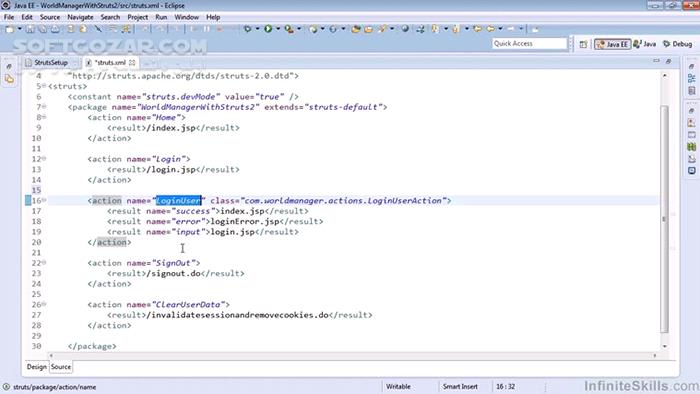Click the Next Annotation toolbar icon
Viewport: 700px width, 394px height.
435,29
